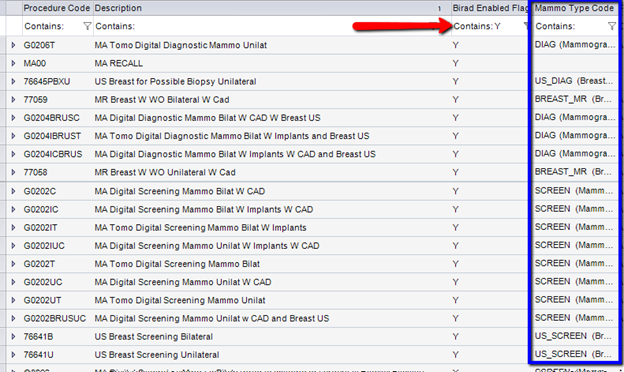
Task: Expand row MA00
Action: click(x=13, y=63)
